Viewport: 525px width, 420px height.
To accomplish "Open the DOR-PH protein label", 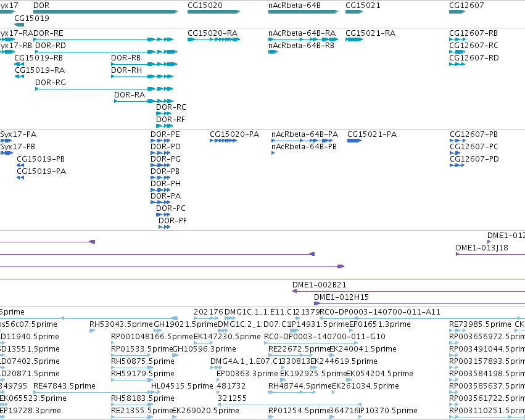I will click(x=166, y=184).
